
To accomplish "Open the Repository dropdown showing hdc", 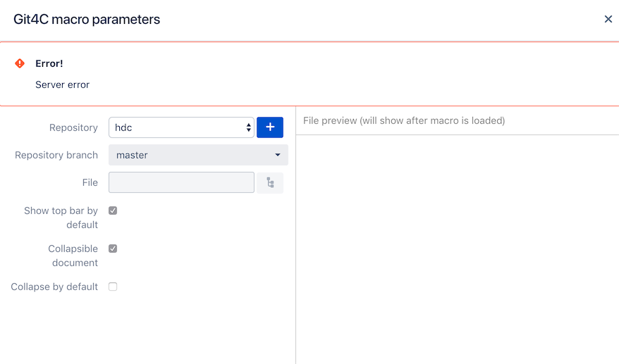I will coord(182,127).
